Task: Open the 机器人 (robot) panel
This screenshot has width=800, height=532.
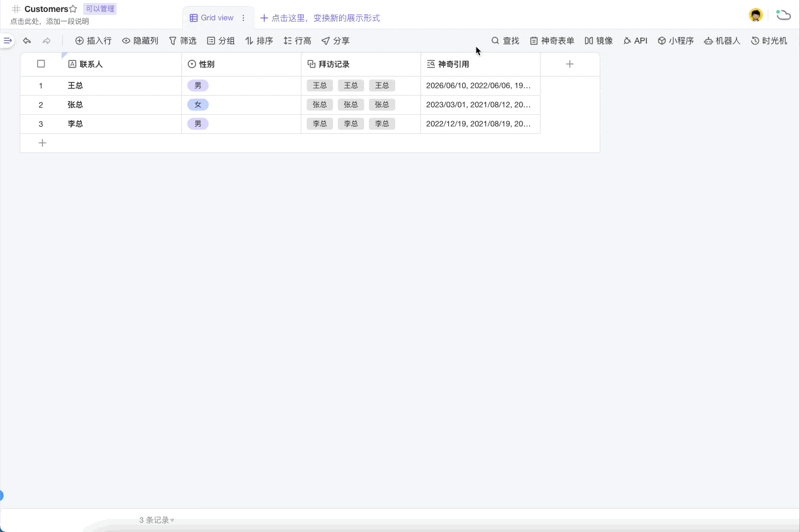Action: (x=722, y=41)
